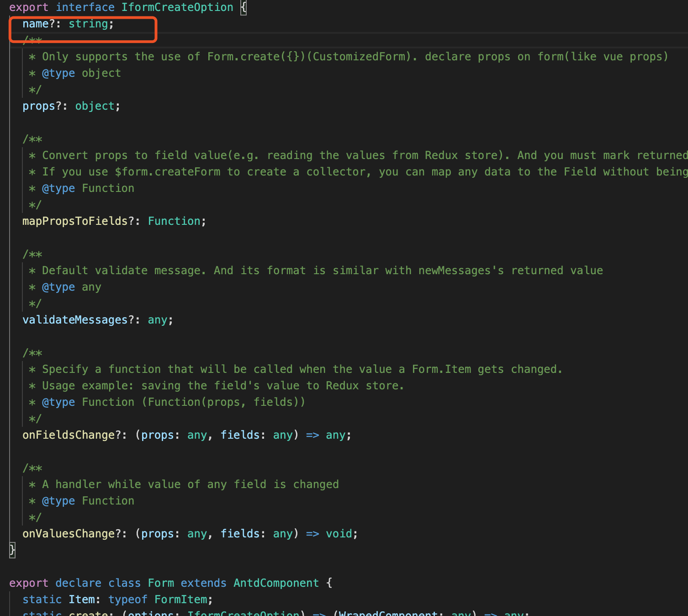Screen dimensions: 688x616
Task: Click comment "If you use $form.createForm" line
Action: point(358,172)
